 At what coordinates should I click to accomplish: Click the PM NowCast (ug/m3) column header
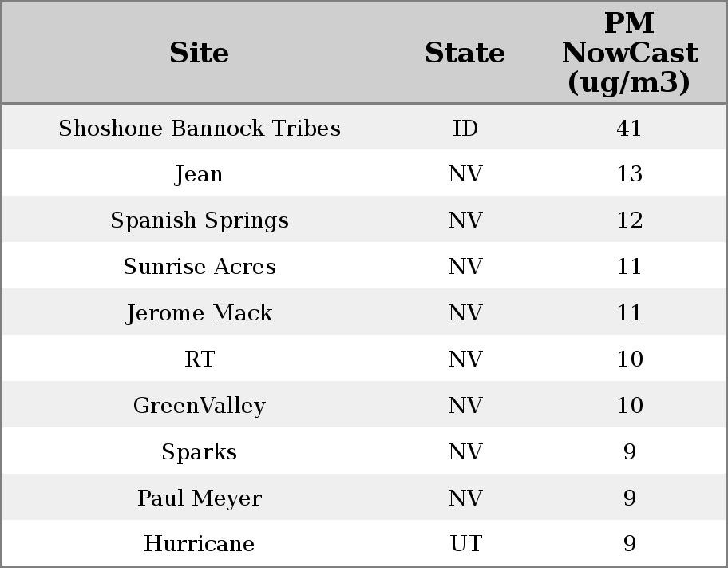[629, 53]
